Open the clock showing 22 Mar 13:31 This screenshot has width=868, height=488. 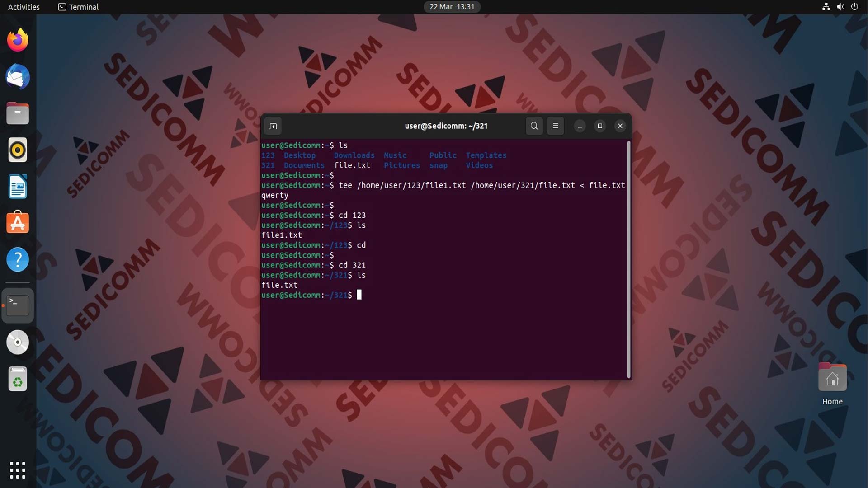(452, 7)
